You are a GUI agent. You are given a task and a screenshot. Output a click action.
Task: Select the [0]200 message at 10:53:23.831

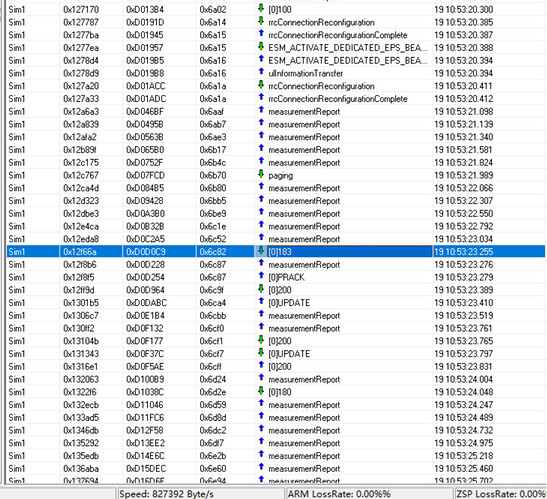coord(280,367)
